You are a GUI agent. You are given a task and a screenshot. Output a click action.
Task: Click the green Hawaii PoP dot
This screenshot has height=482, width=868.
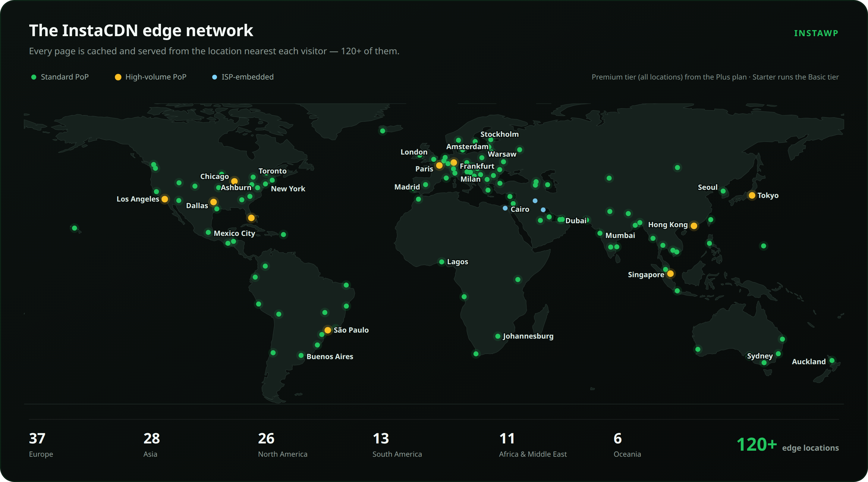pos(74,228)
